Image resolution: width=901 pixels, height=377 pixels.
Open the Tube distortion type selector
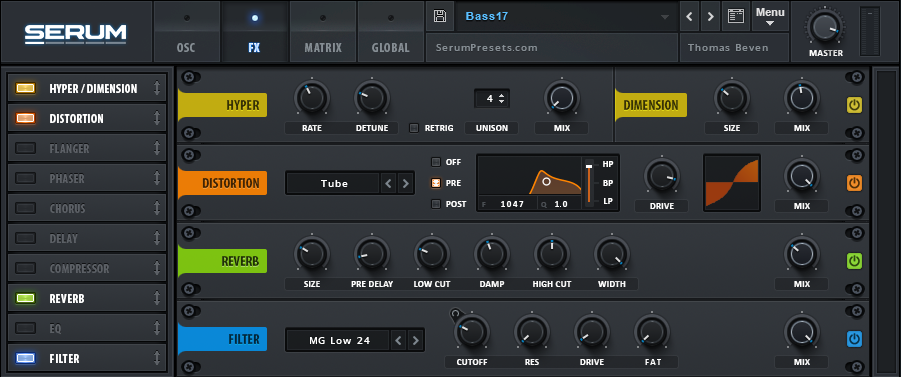click(334, 183)
